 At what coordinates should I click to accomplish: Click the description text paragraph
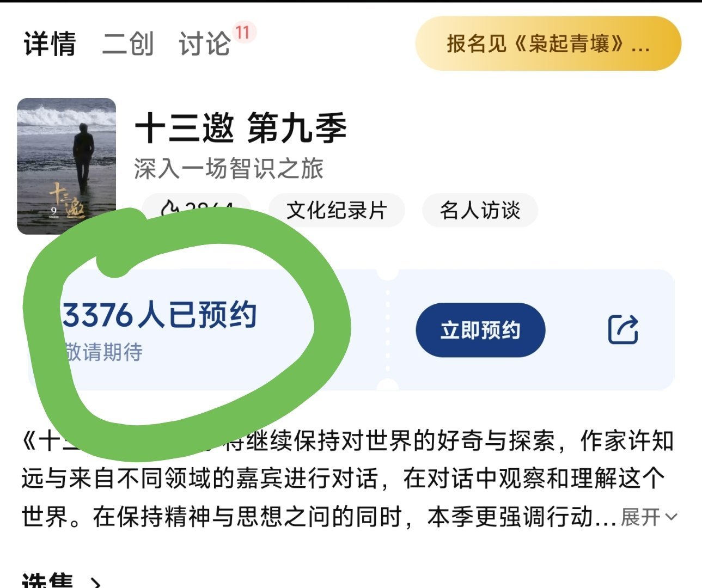349,479
